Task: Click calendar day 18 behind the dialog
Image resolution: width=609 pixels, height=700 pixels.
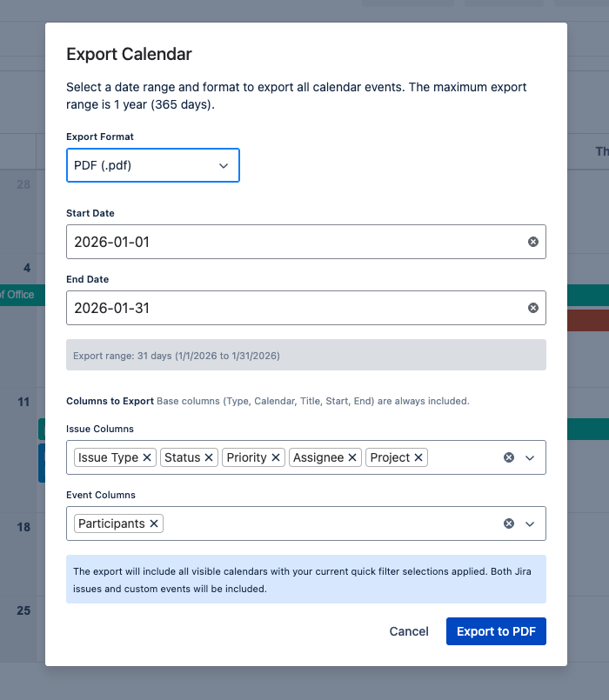Action: (x=22, y=527)
